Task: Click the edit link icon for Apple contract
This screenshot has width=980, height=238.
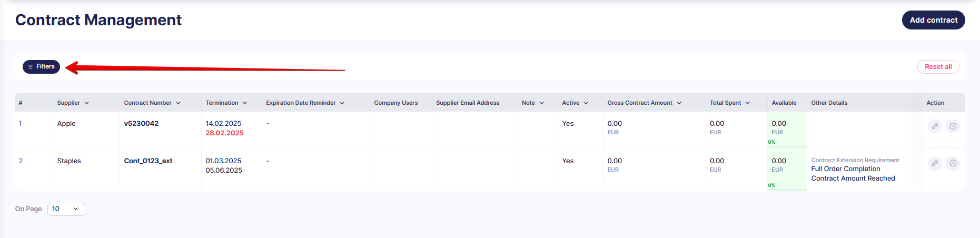Action: point(935,126)
